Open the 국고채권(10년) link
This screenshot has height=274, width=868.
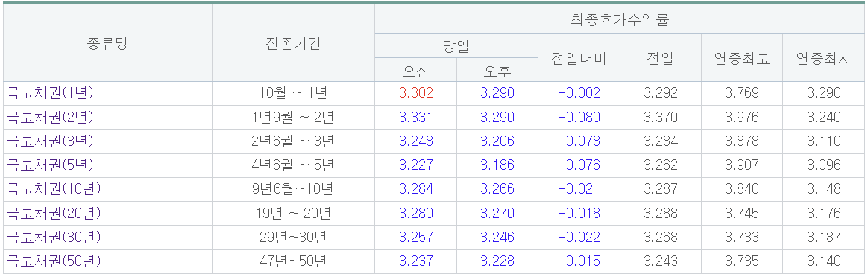click(x=54, y=189)
